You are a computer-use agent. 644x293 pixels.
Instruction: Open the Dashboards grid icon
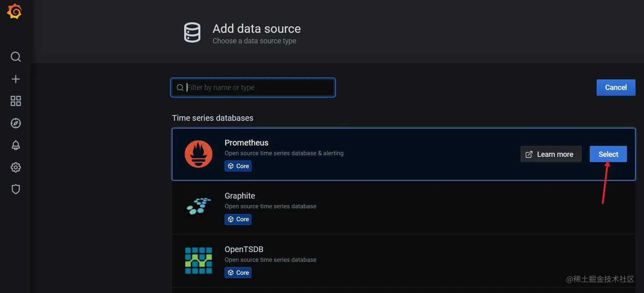(16, 101)
